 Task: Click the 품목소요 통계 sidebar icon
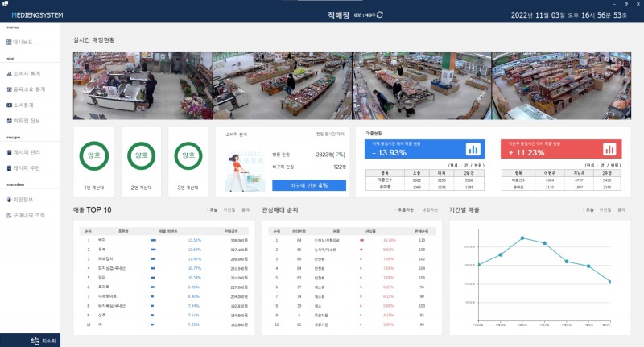click(x=9, y=89)
